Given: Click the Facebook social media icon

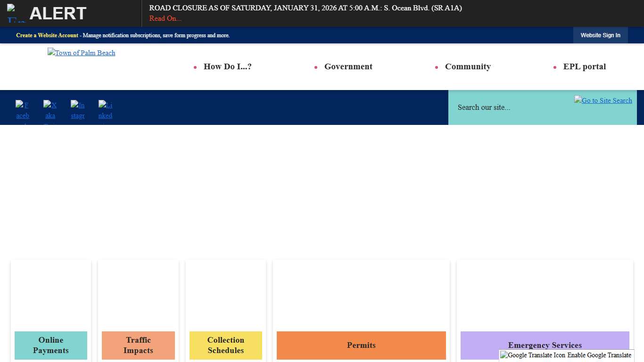Looking at the screenshot, I should [x=22, y=111].
